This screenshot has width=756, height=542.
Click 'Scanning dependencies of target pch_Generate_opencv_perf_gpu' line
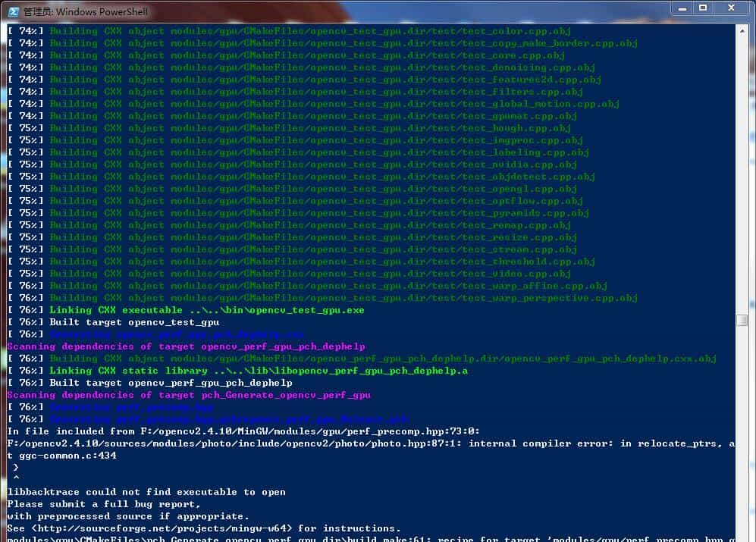pos(189,395)
